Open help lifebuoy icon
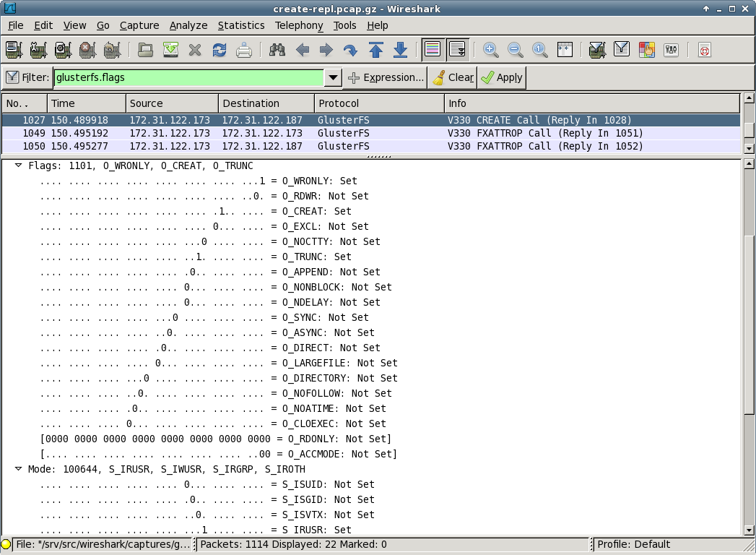Viewport: 756px width, 555px height. (x=705, y=50)
